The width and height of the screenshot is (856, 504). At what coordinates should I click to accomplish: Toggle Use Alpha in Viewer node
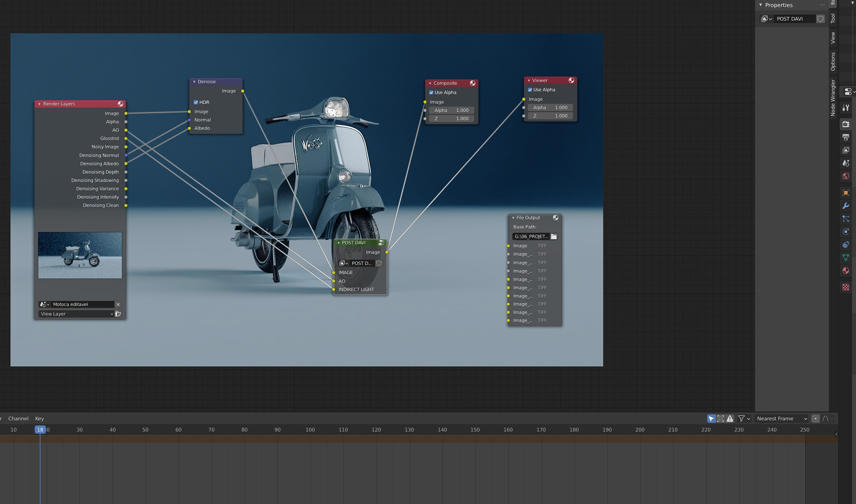(x=530, y=90)
